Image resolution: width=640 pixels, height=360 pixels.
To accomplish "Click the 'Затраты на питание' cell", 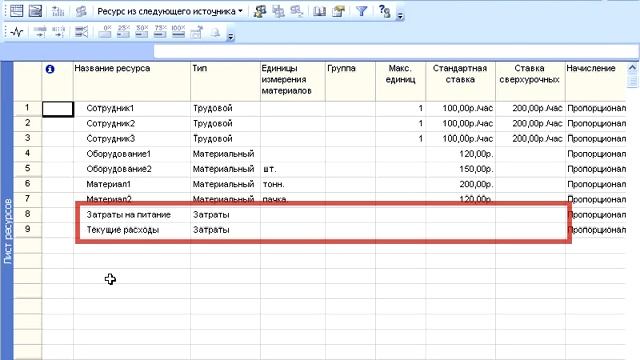I will 132,215.
